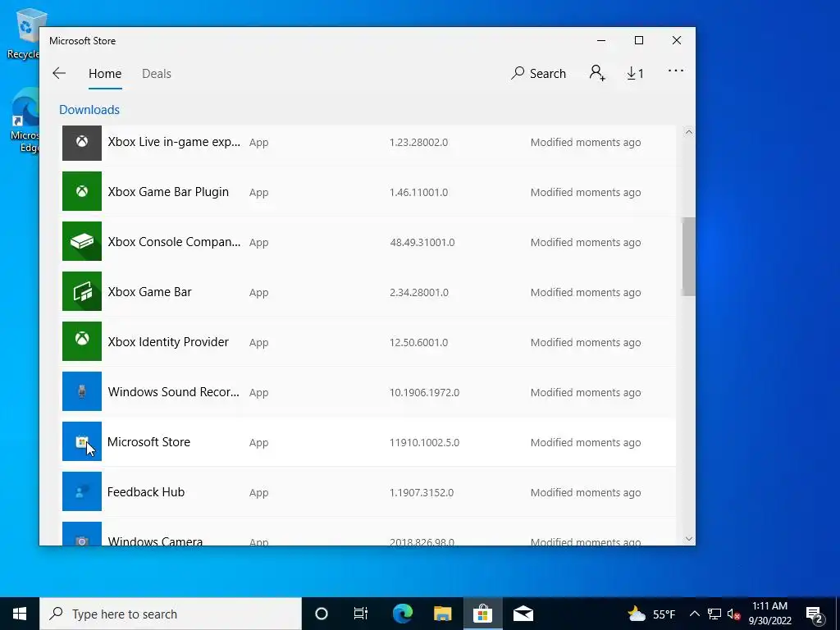Select the Xbox Game Bar name text
The image size is (840, 630).
pos(149,292)
